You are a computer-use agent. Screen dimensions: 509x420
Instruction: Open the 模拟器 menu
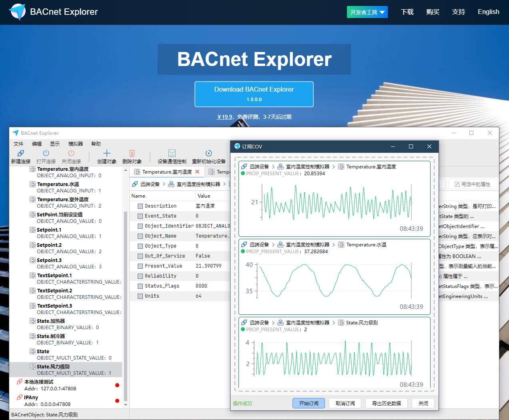click(76, 144)
